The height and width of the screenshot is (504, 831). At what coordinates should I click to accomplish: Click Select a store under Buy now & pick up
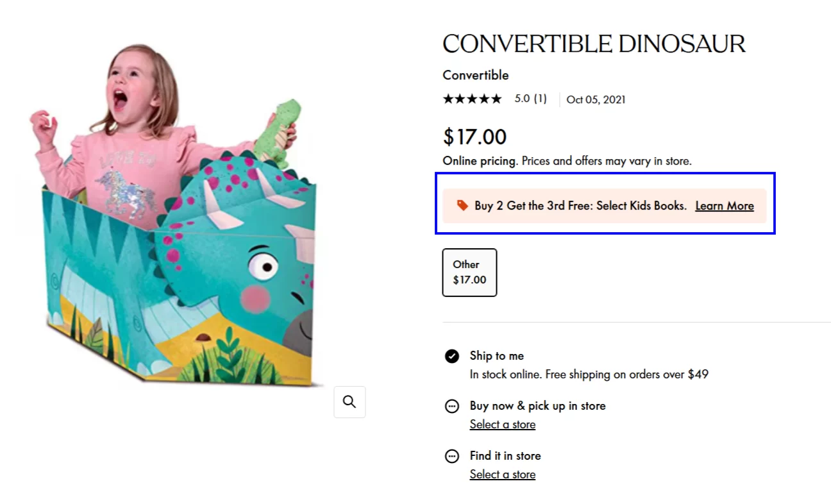(x=502, y=424)
